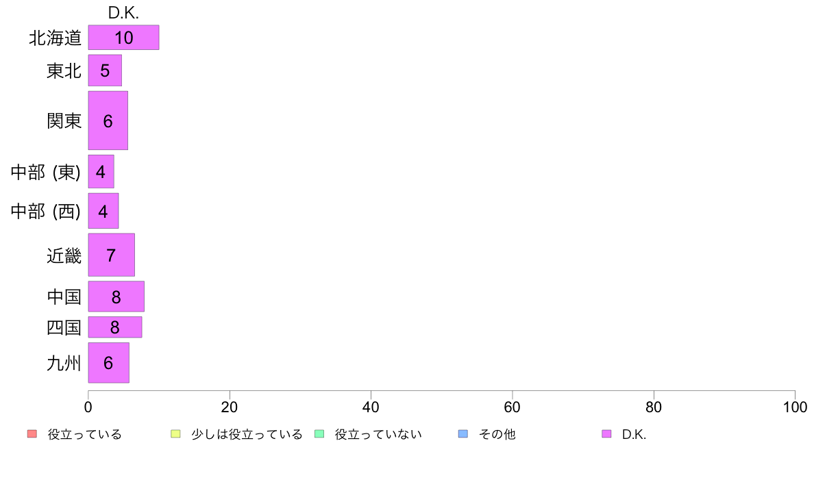Select the 東北 bar showing 5
814x504 pixels.
tap(105, 71)
